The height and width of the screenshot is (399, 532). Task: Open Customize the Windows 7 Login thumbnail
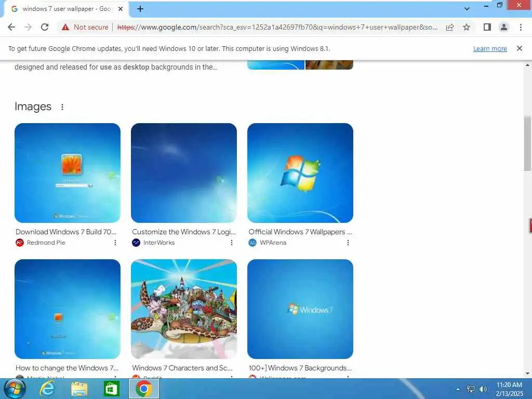click(x=184, y=173)
